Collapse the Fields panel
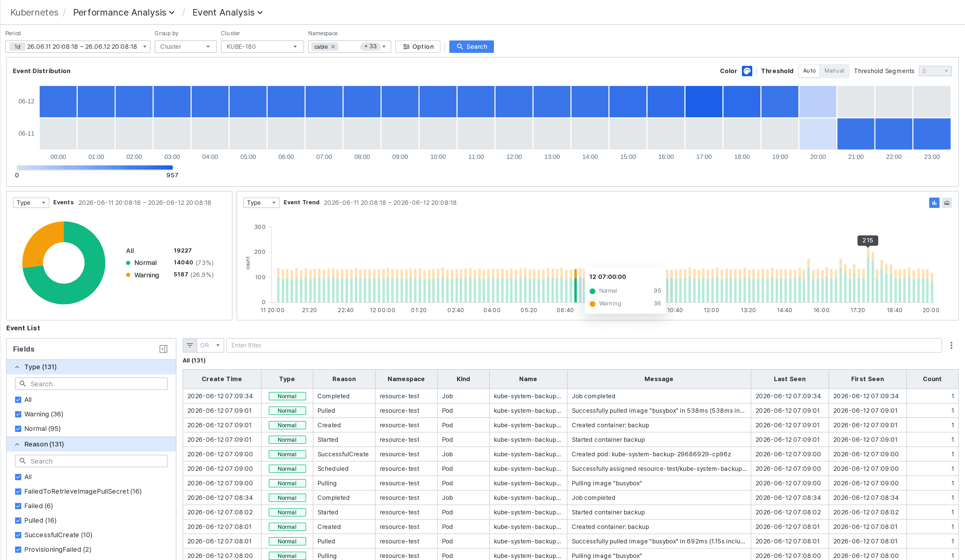The width and height of the screenshot is (965, 560). tap(163, 349)
